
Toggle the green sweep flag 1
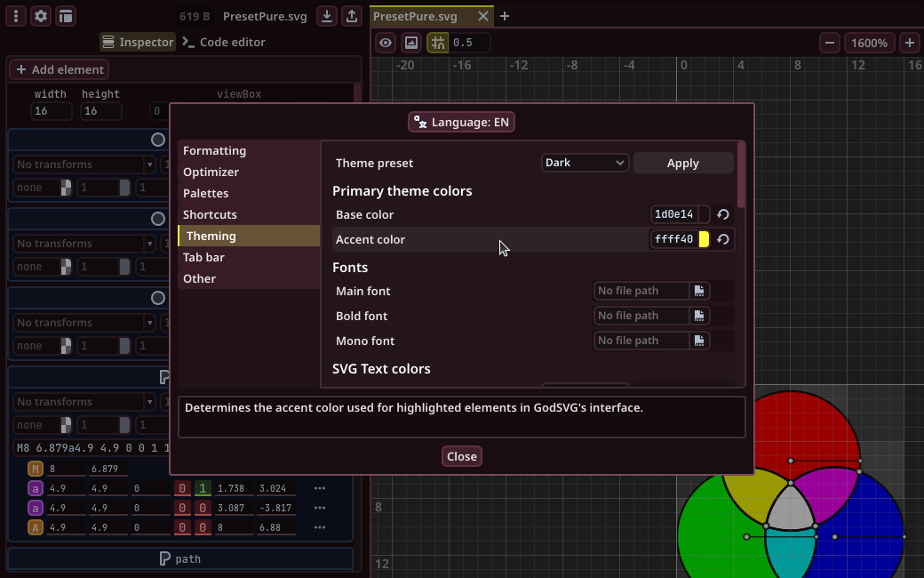coord(203,488)
